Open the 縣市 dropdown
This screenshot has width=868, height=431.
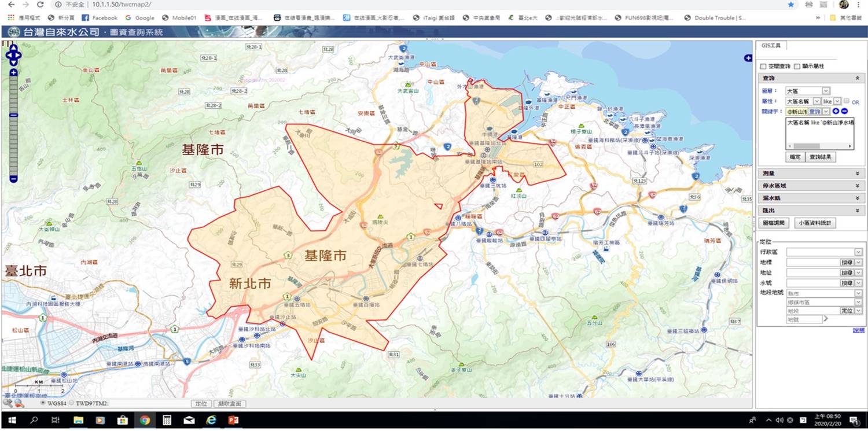[824, 293]
